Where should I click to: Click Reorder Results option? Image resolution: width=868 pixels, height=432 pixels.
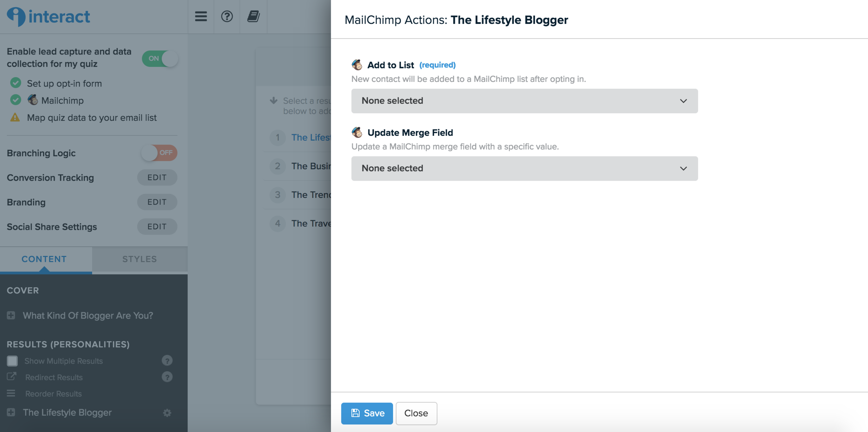pyautogui.click(x=53, y=393)
